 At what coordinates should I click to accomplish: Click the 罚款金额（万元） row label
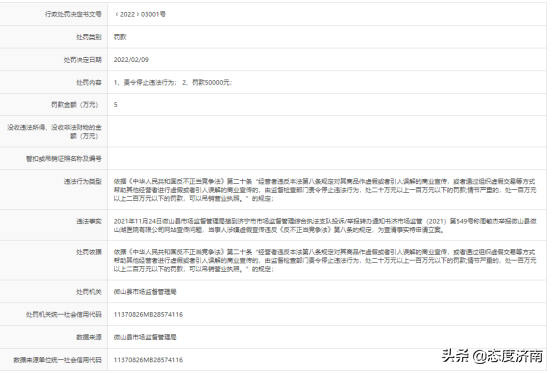(x=75, y=105)
